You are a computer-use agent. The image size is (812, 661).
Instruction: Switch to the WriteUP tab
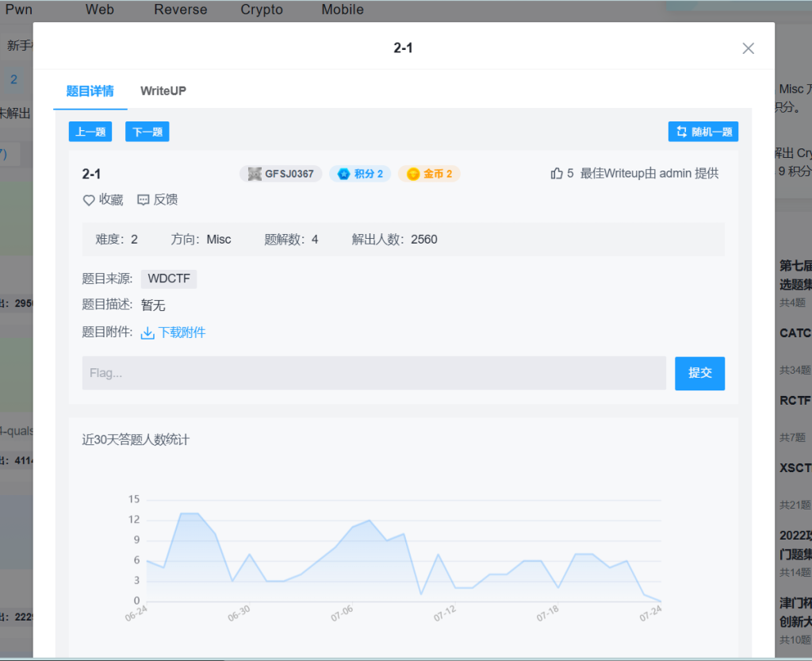163,90
